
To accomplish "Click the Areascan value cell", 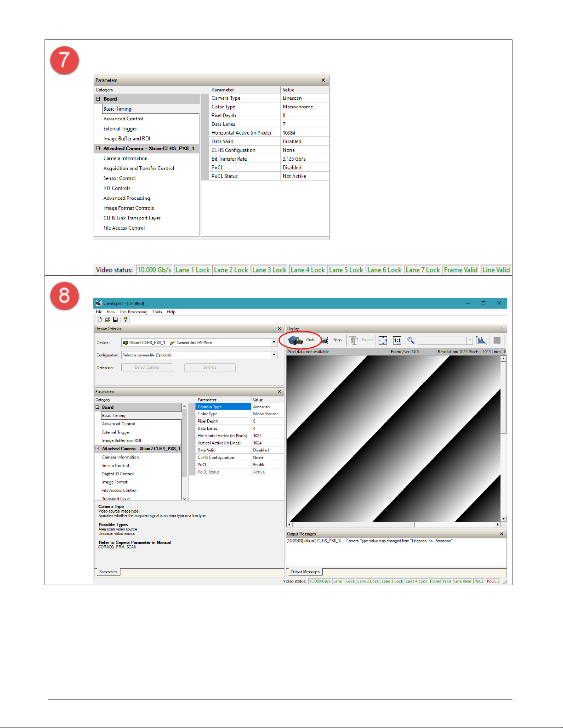I will [x=267, y=406].
